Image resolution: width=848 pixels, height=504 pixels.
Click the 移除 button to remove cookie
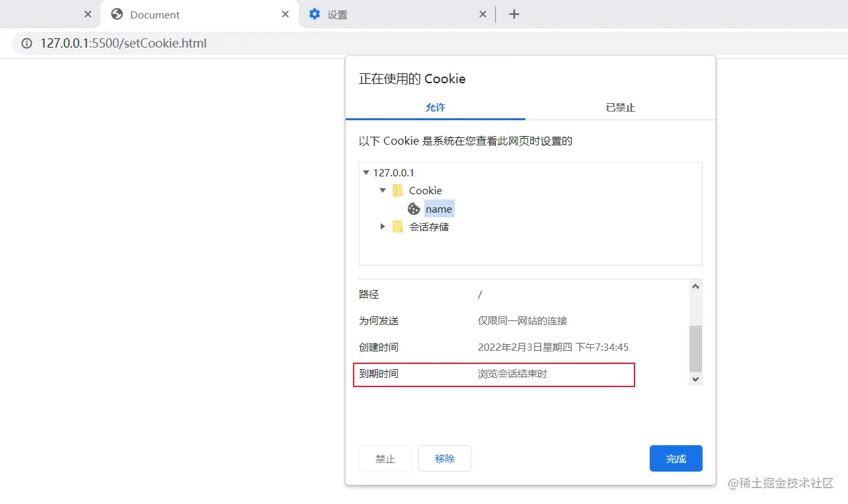(x=444, y=458)
